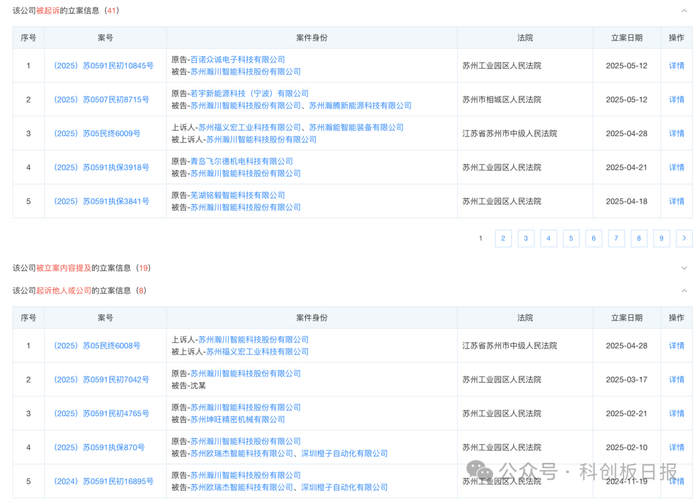Image resolution: width=700 pixels, height=500 pixels.
Task: Open appellee 苏州福义宏工业科技有限公司 in case 6008
Action: 257,352
